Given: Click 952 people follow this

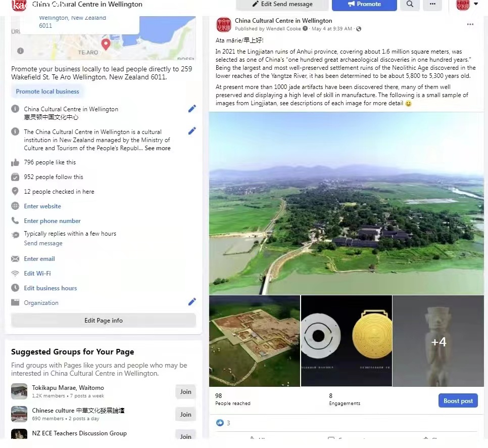Looking at the screenshot, I should pyautogui.click(x=54, y=177).
